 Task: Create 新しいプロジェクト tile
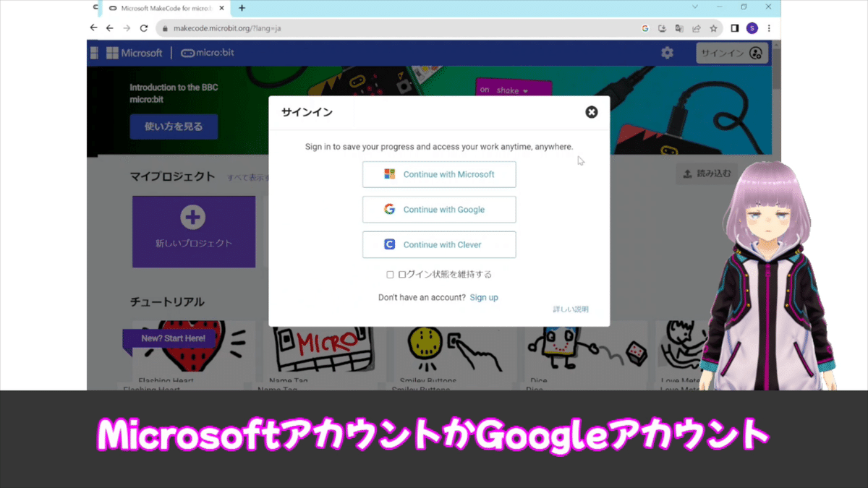point(194,231)
